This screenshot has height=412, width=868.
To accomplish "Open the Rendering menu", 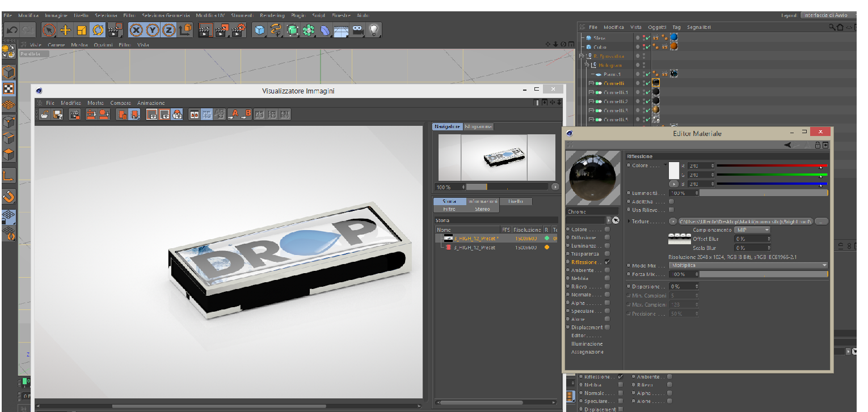I will [272, 15].
